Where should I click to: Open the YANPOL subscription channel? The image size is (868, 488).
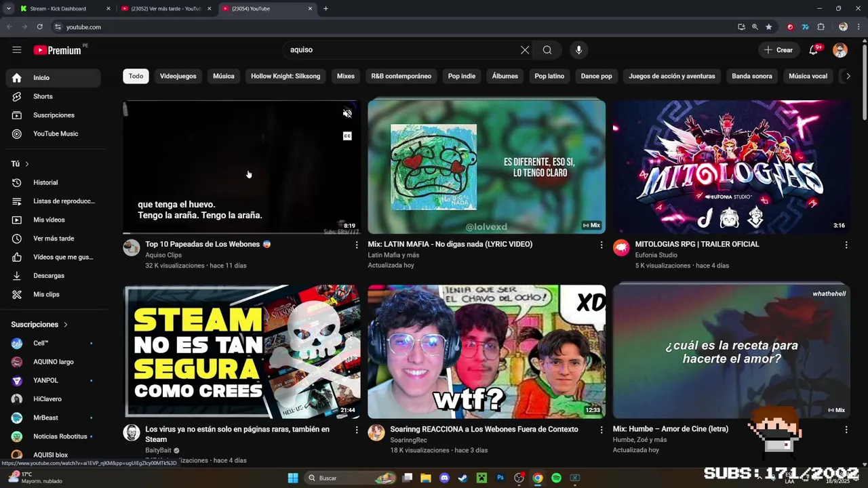coord(53,381)
